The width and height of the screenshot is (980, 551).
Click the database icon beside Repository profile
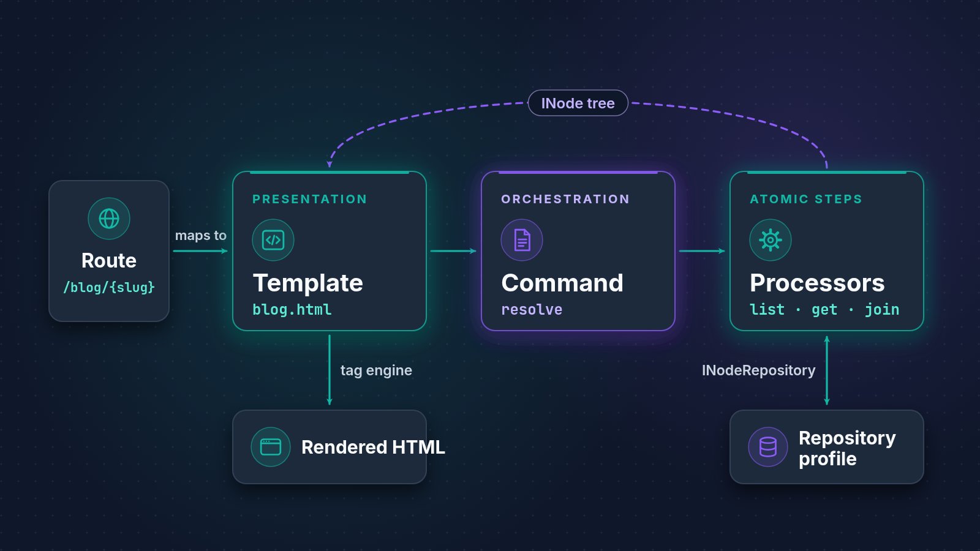pyautogui.click(x=768, y=447)
